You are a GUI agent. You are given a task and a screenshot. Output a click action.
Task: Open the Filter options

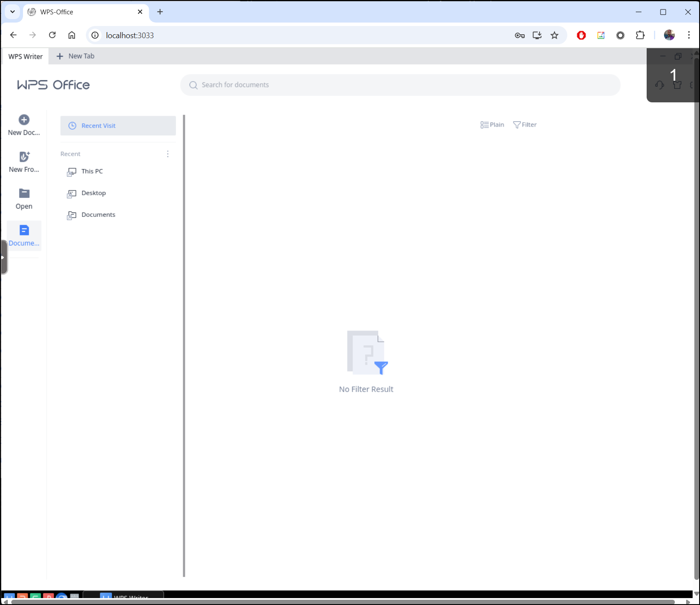(x=525, y=125)
